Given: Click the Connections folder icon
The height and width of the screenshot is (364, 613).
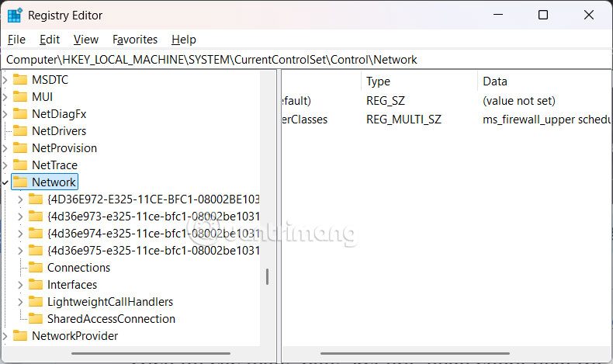Looking at the screenshot, I should coord(36,268).
